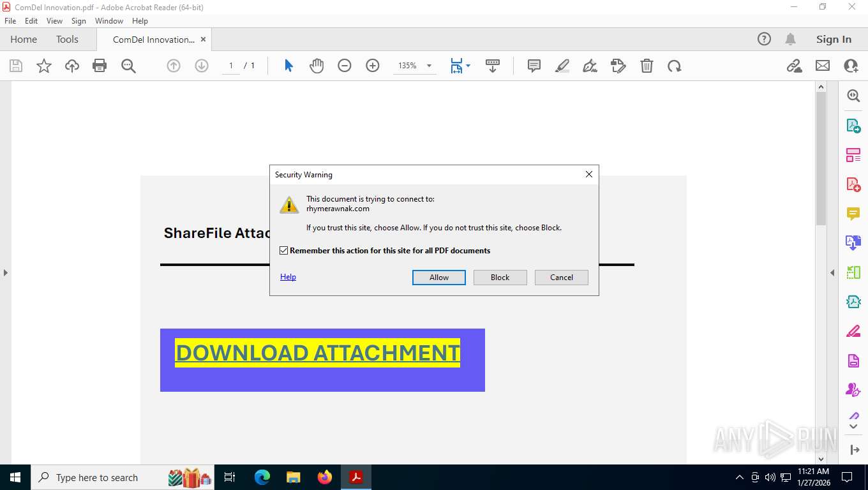Send file by email icon

823,66
